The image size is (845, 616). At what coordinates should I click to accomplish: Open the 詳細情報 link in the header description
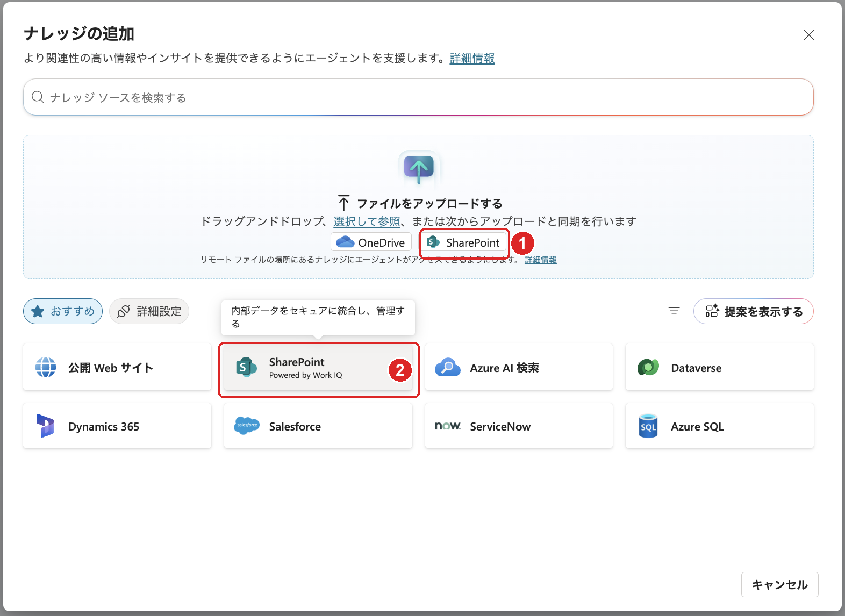(472, 58)
